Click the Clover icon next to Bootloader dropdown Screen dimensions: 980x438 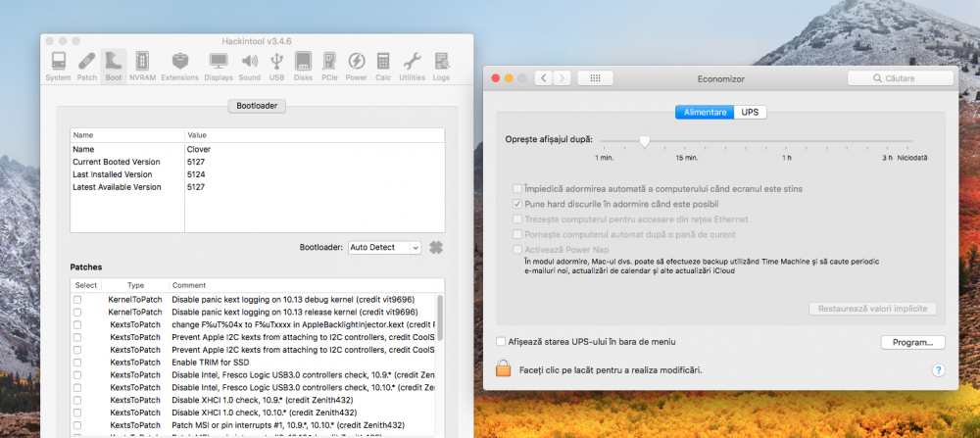point(436,248)
